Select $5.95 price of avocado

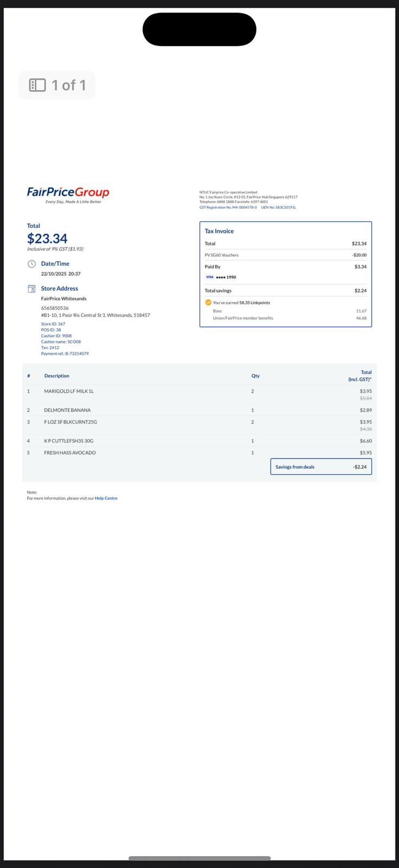(366, 453)
